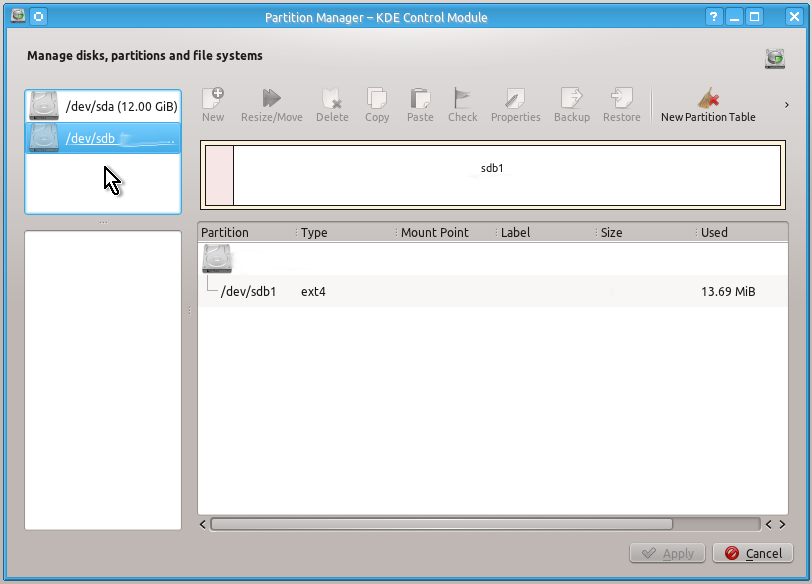Image resolution: width=812 pixels, height=584 pixels.
Task: Click the Check partition flag icon
Action: 462,98
